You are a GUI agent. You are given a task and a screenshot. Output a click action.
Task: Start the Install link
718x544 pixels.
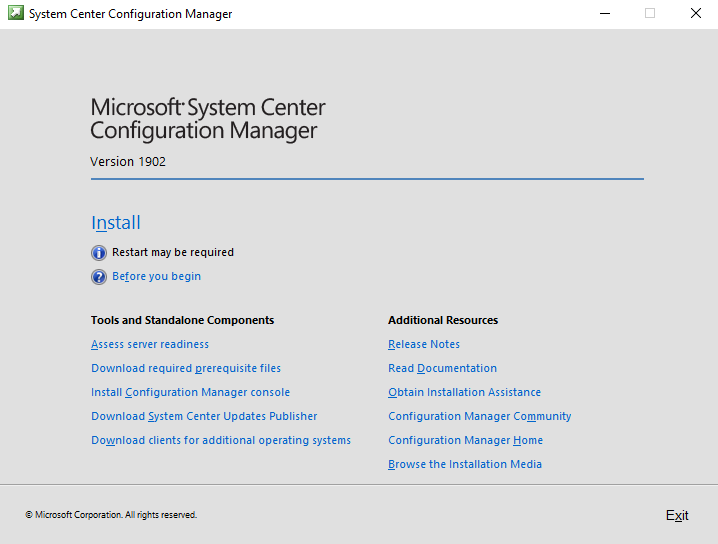tap(116, 223)
